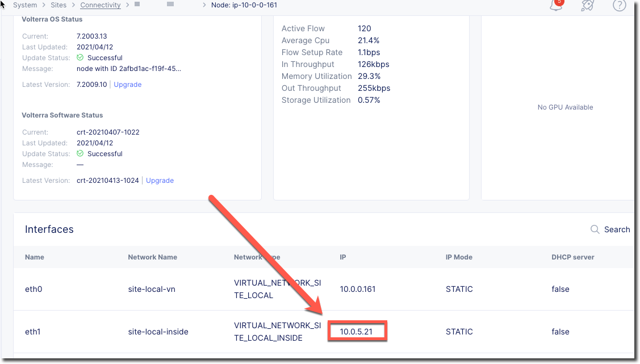
Task: Open the notifications bell icon
Action: coord(557,6)
